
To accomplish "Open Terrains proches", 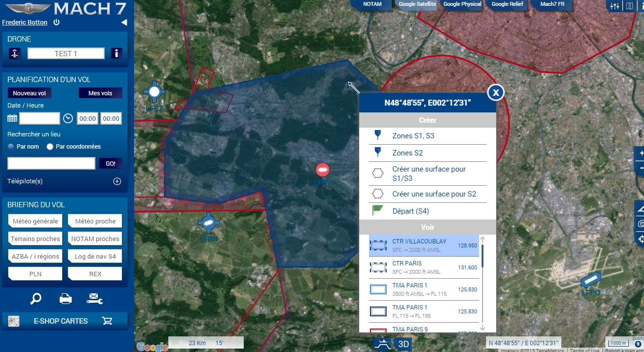I will [35, 239].
